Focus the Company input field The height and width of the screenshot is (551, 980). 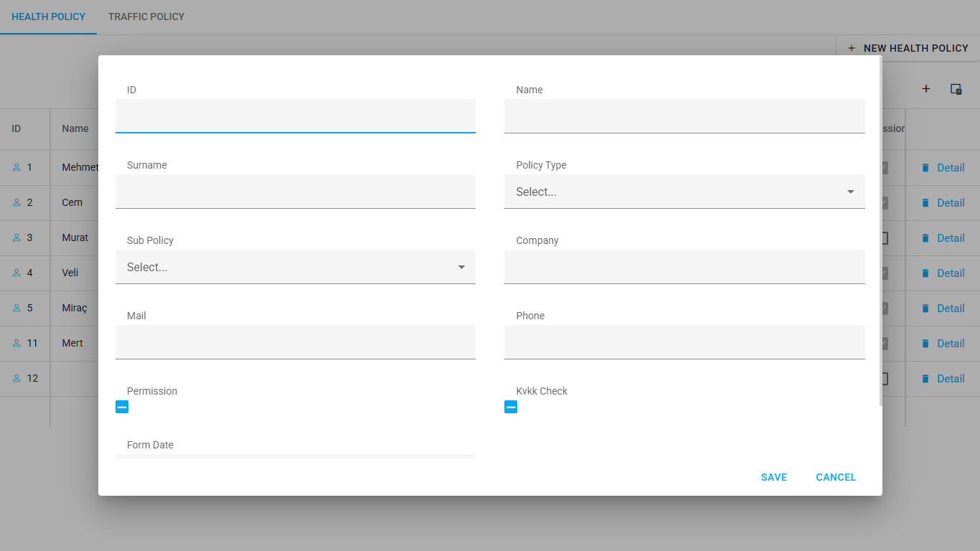pyautogui.click(x=684, y=268)
